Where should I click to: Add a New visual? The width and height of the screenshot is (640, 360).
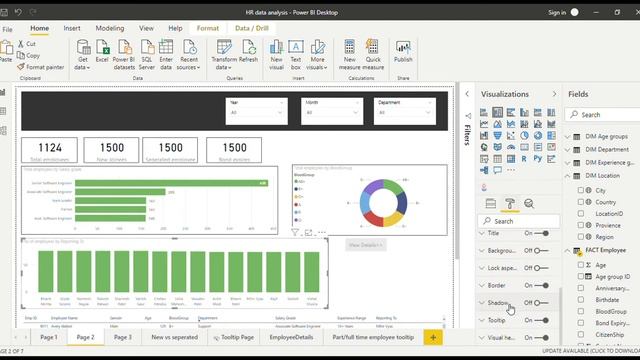point(276,54)
